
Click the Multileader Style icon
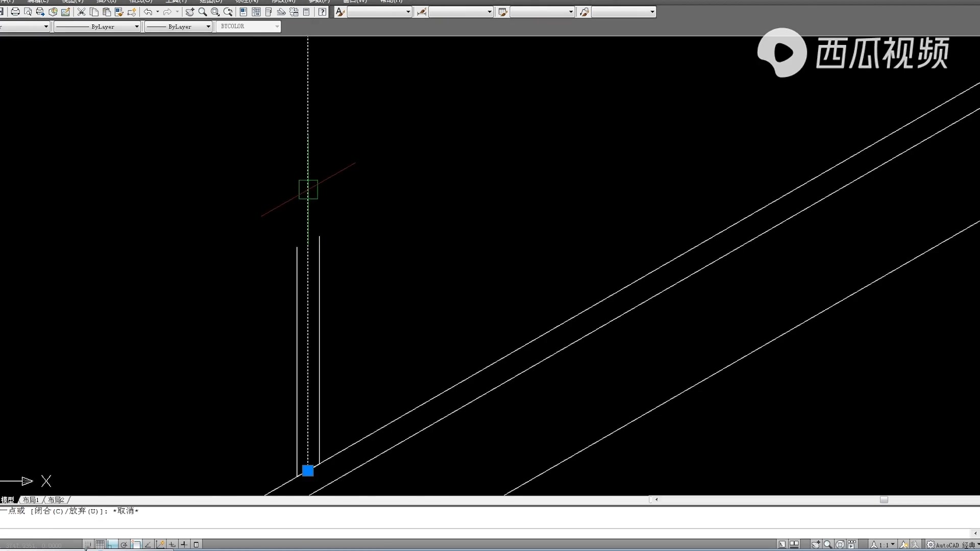[584, 12]
